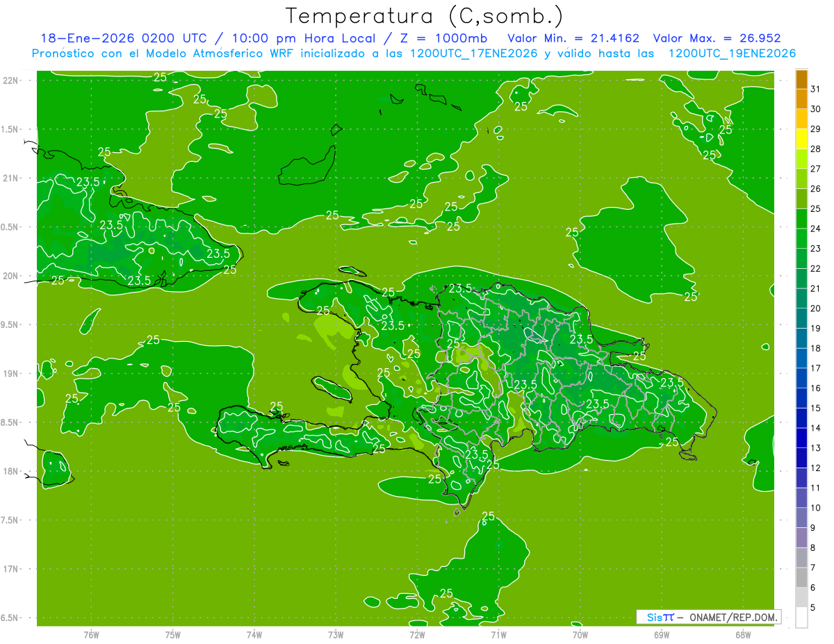This screenshot has width=834, height=644.
Task: Click color scale segment between 30 and 31
Action: coord(801,99)
